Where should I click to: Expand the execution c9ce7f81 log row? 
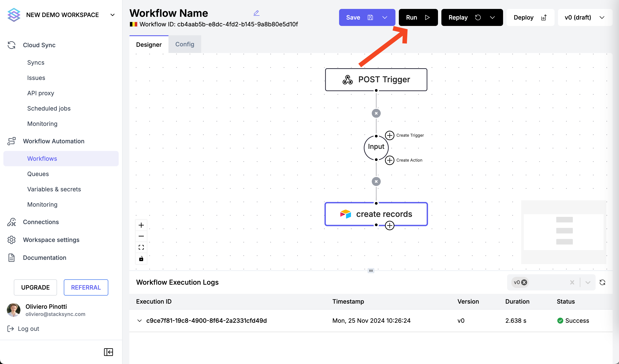pyautogui.click(x=140, y=321)
